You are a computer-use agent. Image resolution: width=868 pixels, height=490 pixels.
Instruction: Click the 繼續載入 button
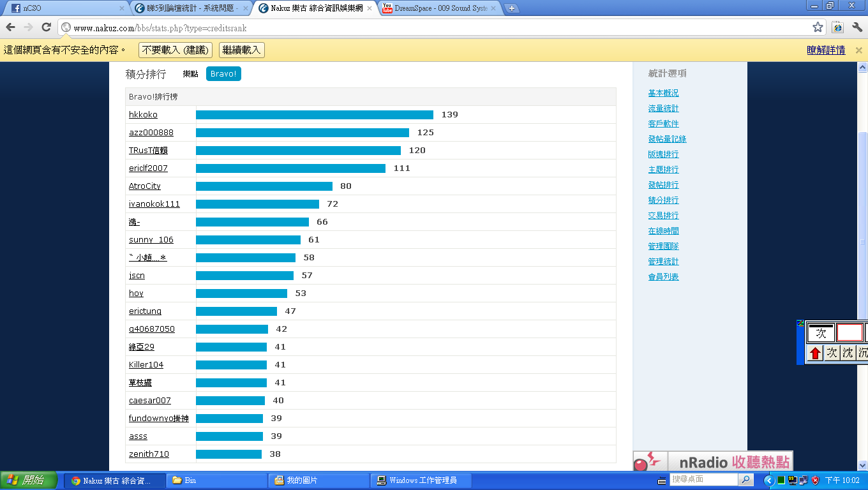pyautogui.click(x=241, y=50)
